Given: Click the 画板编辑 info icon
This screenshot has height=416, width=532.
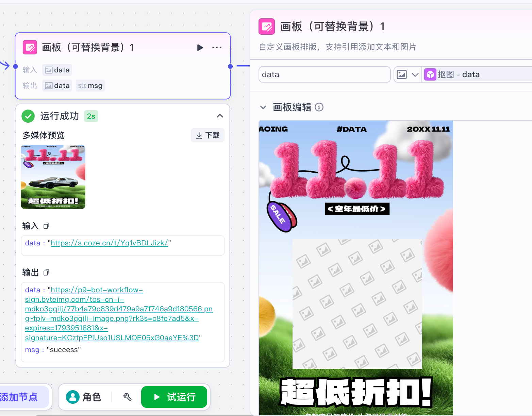Looking at the screenshot, I should coord(319,107).
